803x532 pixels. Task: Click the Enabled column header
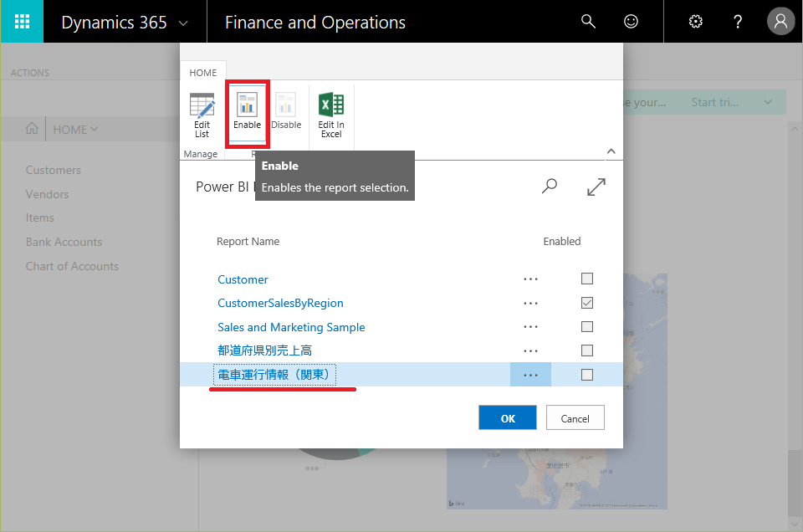tap(562, 241)
